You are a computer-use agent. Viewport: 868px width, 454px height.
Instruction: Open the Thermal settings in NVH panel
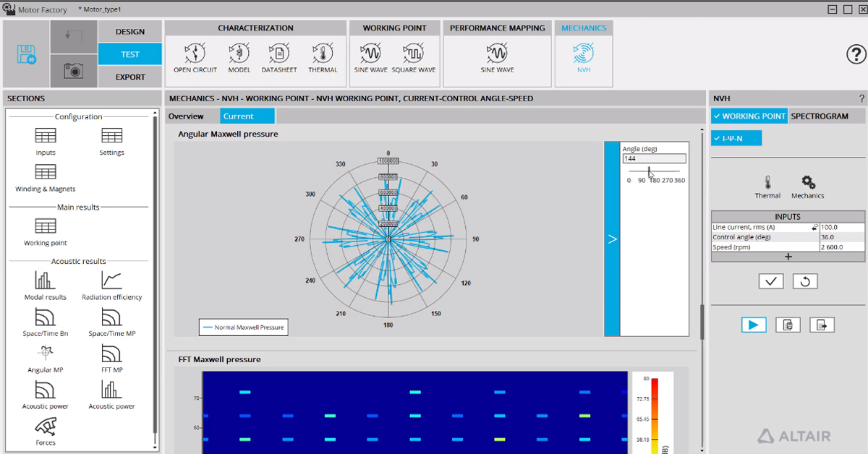[x=767, y=187]
